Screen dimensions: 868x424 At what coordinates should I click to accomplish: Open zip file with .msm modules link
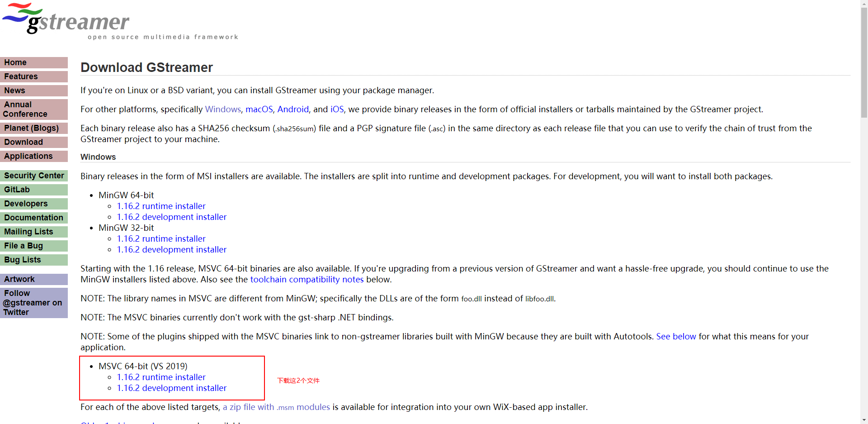click(x=276, y=407)
